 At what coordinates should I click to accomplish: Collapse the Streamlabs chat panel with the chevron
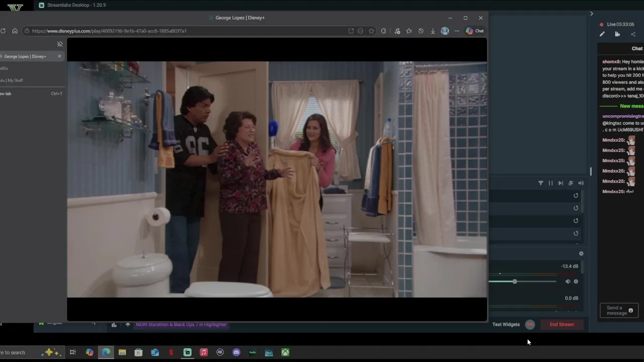coord(592,14)
